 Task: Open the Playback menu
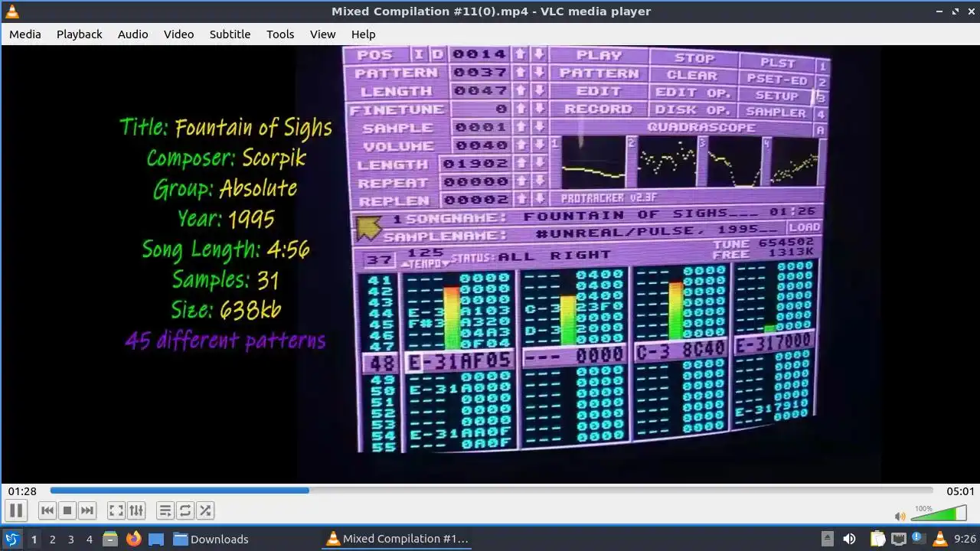click(x=79, y=34)
